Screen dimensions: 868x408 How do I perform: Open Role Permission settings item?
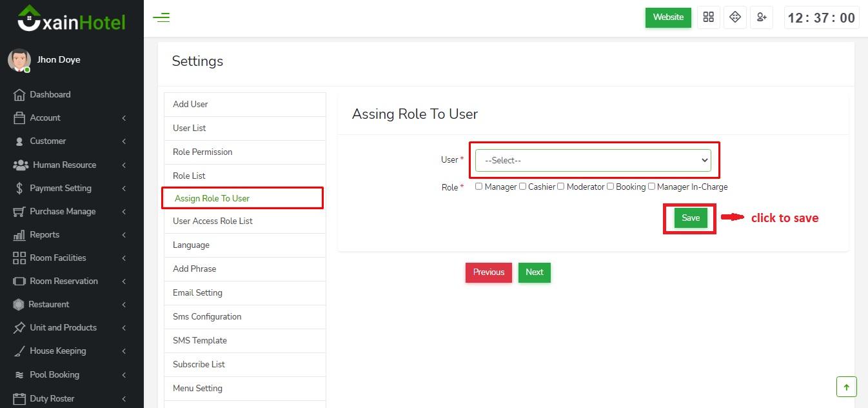click(x=202, y=152)
